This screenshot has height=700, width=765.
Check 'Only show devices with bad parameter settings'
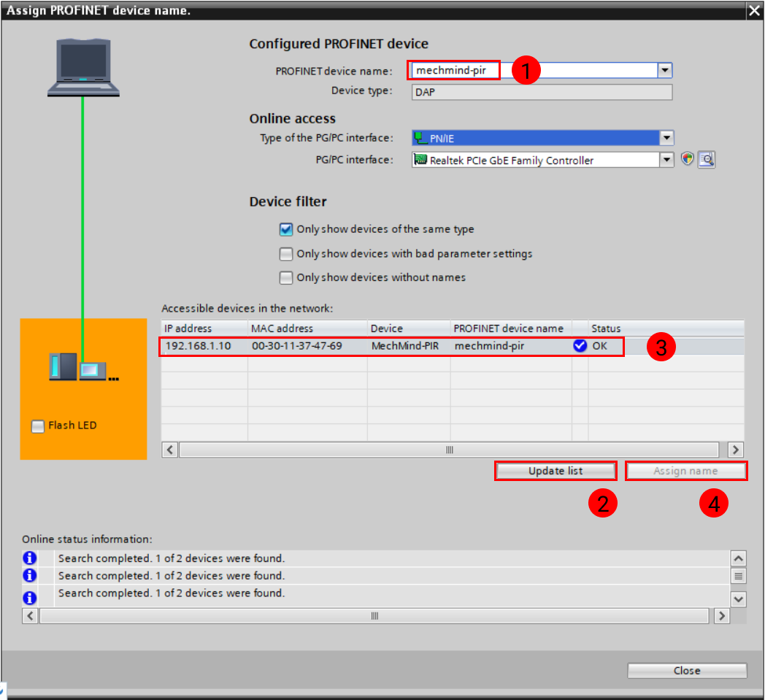click(x=285, y=254)
